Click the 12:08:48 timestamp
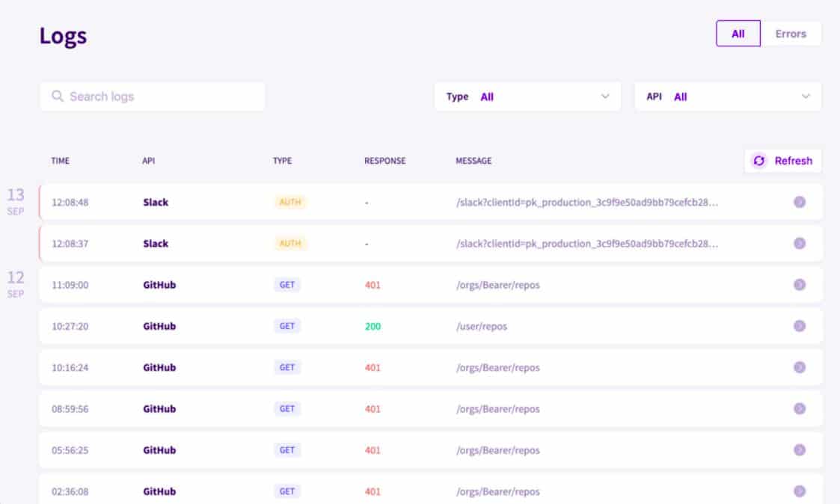The height and width of the screenshot is (504, 840). 70,203
